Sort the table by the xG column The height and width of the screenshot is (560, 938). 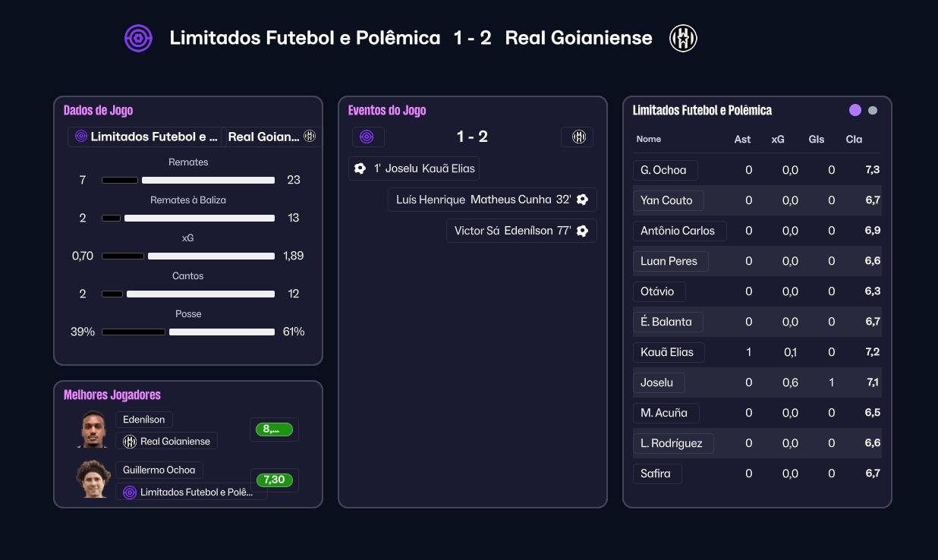click(x=778, y=139)
